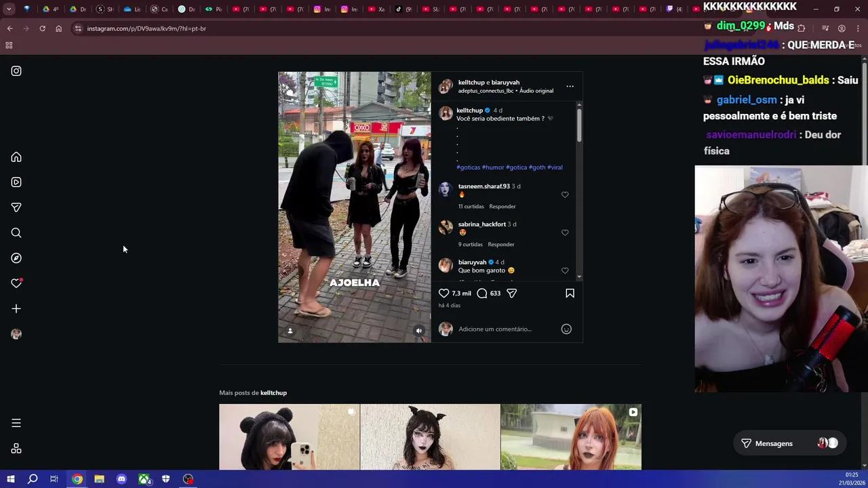Open direct messages paper-plane icon in sidebar
Viewport: 868px width, 488px height.
(x=16, y=207)
